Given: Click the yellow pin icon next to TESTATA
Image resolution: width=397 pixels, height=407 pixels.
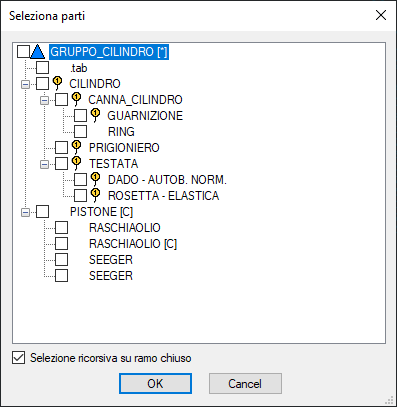Looking at the screenshot, I should point(77,163).
